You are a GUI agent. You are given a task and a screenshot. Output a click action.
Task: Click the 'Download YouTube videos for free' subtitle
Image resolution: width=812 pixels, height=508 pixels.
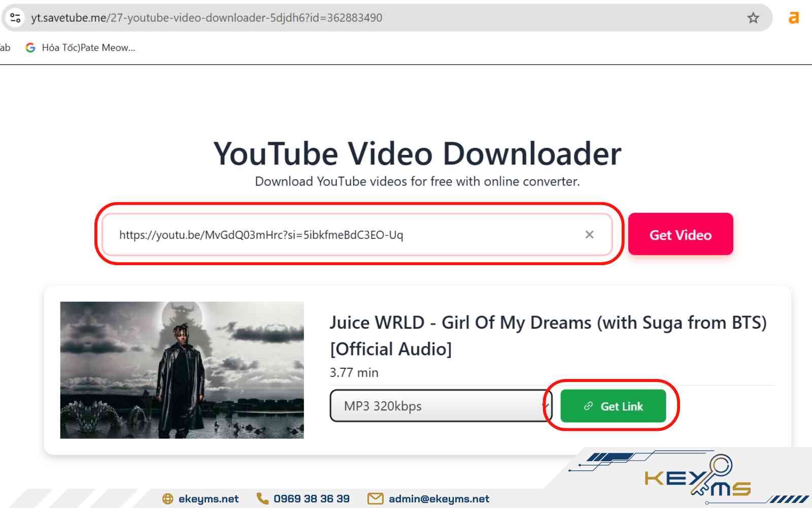point(417,181)
